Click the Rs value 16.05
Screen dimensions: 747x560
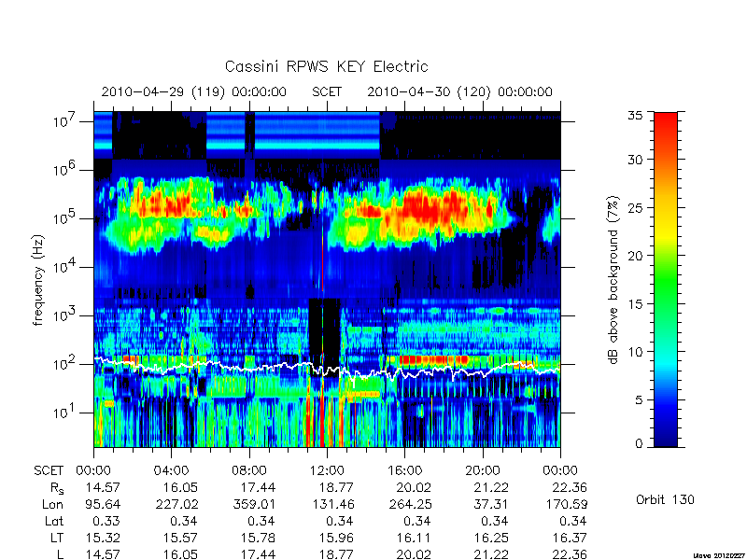181,487
